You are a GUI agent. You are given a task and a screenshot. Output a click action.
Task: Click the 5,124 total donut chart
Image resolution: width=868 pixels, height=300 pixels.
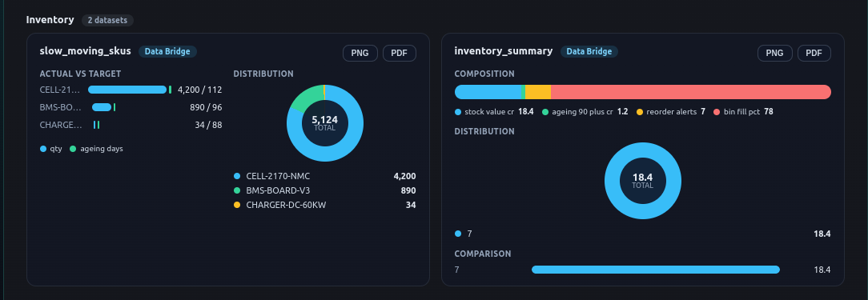(x=325, y=123)
